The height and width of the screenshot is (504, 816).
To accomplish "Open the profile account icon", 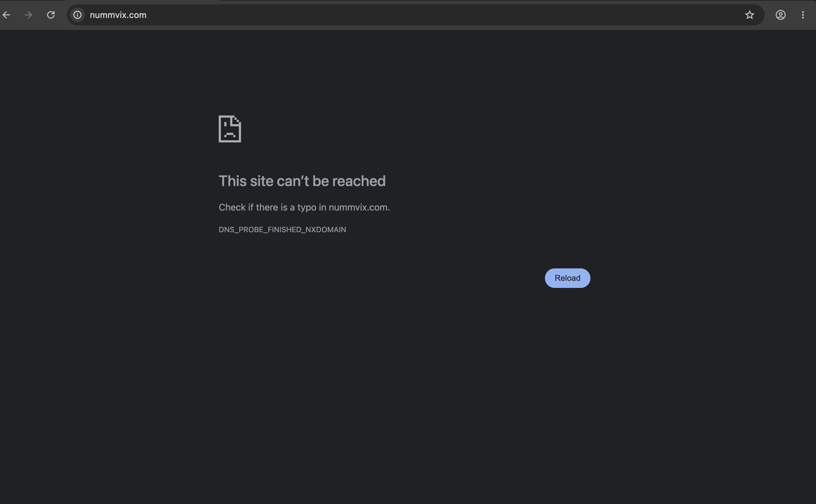I will click(780, 15).
